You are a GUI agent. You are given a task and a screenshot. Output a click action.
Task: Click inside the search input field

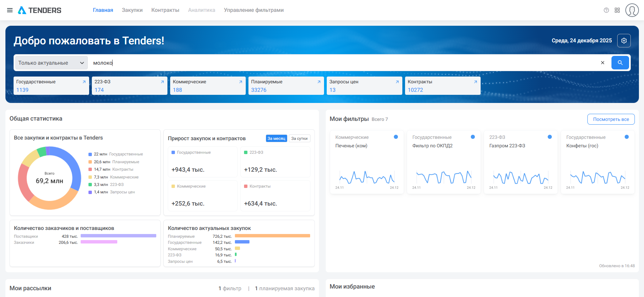pyautogui.click(x=339, y=63)
